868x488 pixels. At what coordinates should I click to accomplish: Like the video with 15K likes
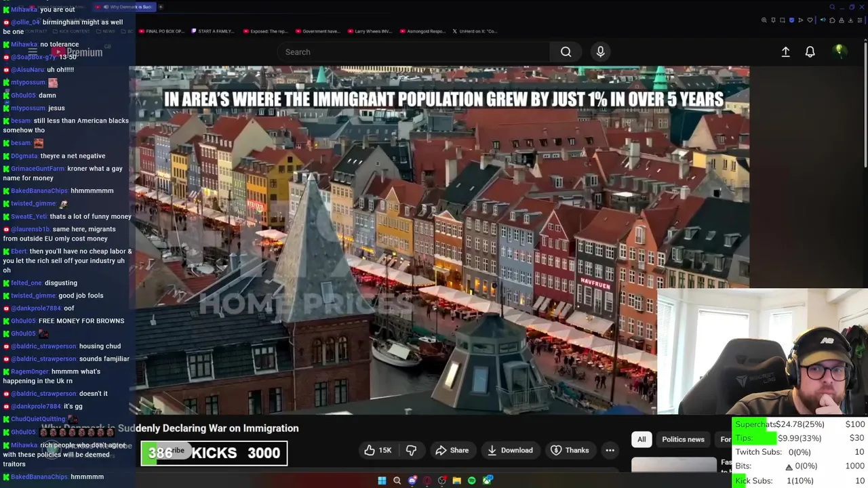tap(378, 450)
